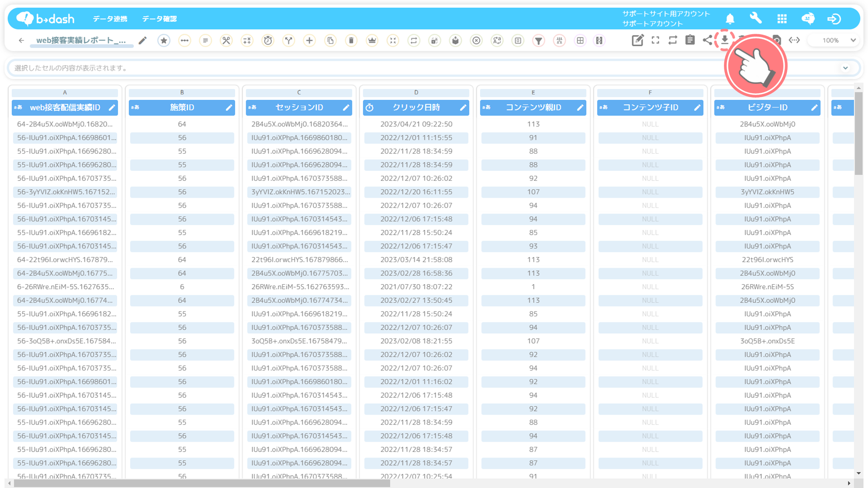Edit the コンテンツ子ID column with its pencil
This screenshot has width=868, height=488.
tap(697, 108)
